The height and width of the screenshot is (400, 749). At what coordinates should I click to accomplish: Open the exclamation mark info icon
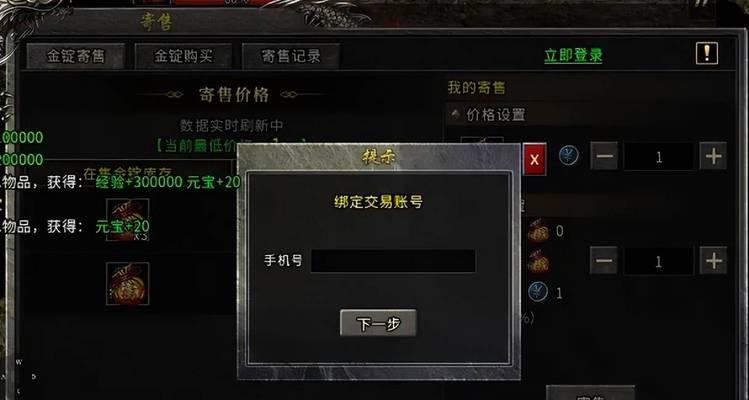point(706,53)
